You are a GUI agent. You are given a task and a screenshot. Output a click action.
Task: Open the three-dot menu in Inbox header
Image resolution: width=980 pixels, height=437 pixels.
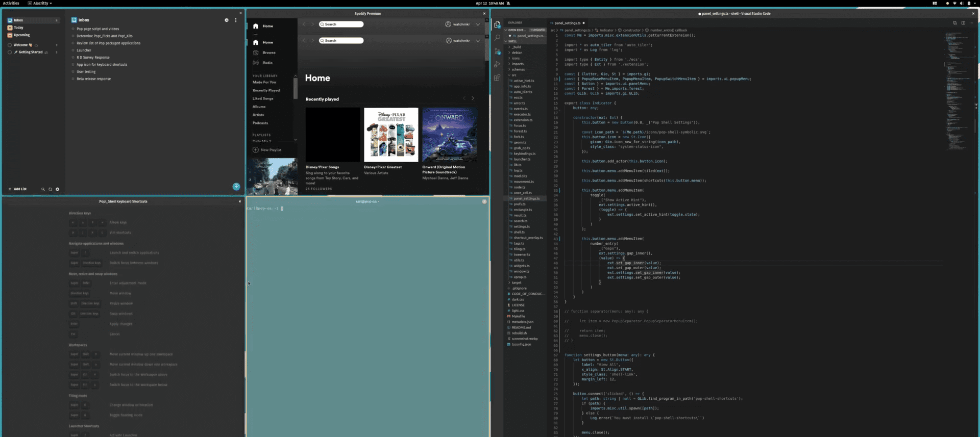[236, 20]
